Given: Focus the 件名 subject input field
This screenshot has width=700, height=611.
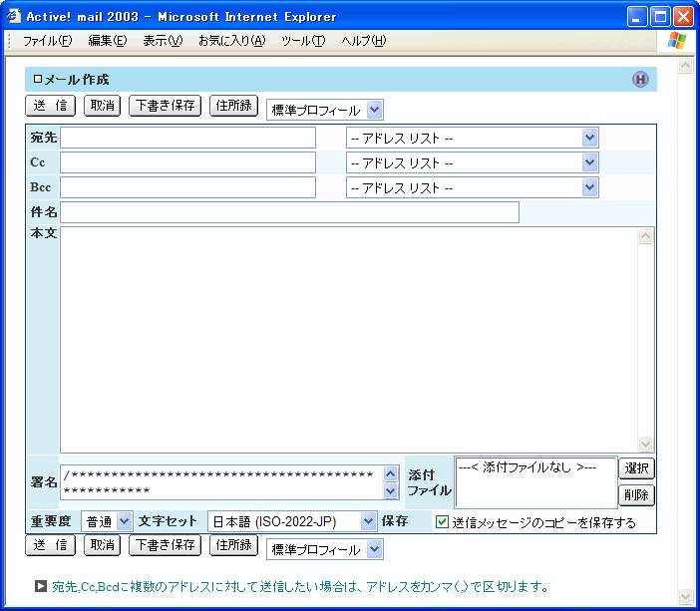Looking at the screenshot, I should click(x=290, y=212).
